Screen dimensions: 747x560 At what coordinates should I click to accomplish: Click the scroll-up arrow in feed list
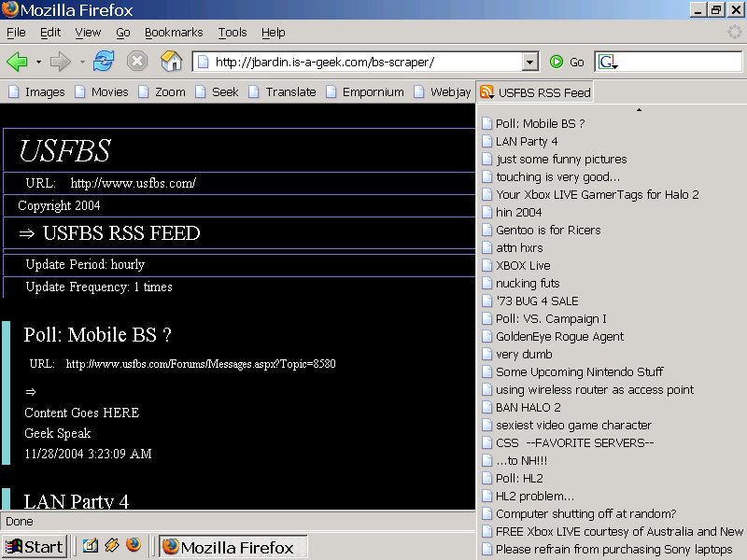[x=639, y=110]
